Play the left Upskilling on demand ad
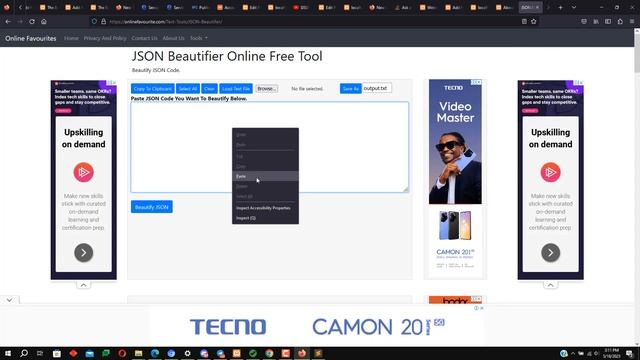This screenshot has height=360, width=640. pos(84,172)
